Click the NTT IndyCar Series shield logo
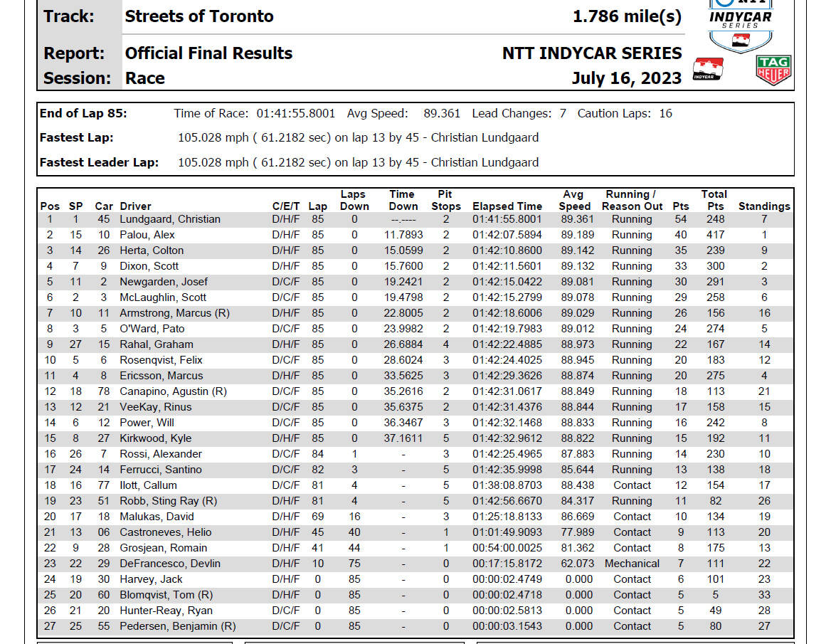The height and width of the screenshot is (644, 831). (741, 26)
